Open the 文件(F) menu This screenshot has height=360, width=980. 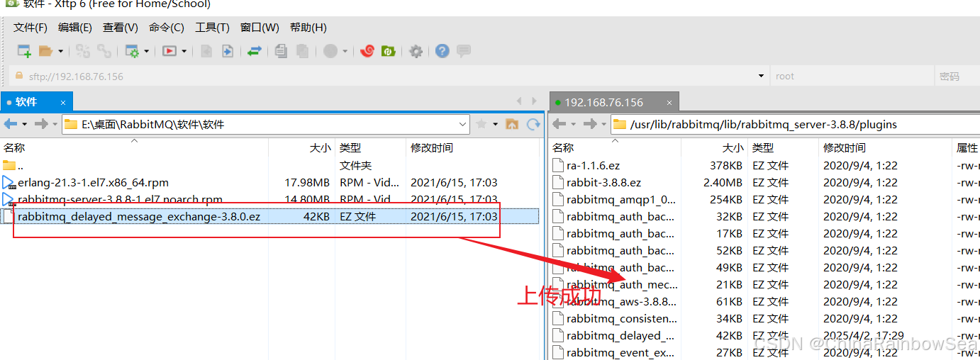click(x=30, y=28)
